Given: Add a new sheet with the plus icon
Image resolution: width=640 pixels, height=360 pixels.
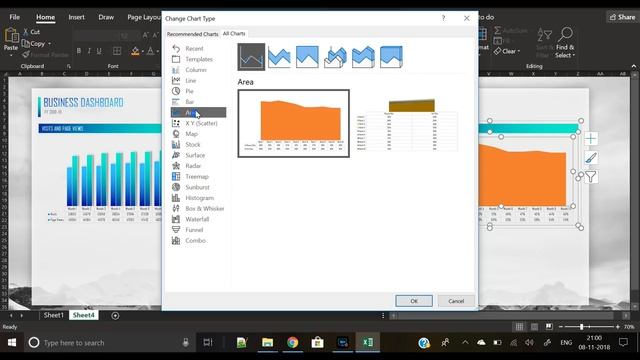Looking at the screenshot, I should 115,316.
